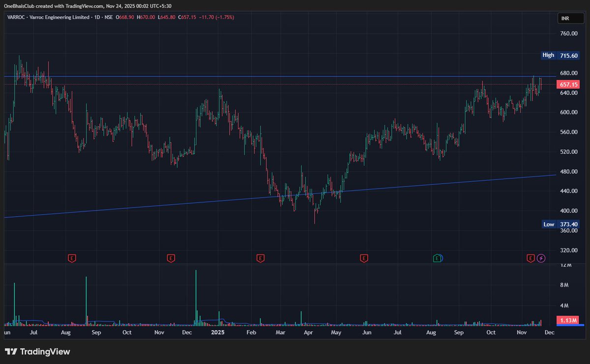
Task: Click the INR currency label at top right
Action: pyautogui.click(x=569, y=18)
